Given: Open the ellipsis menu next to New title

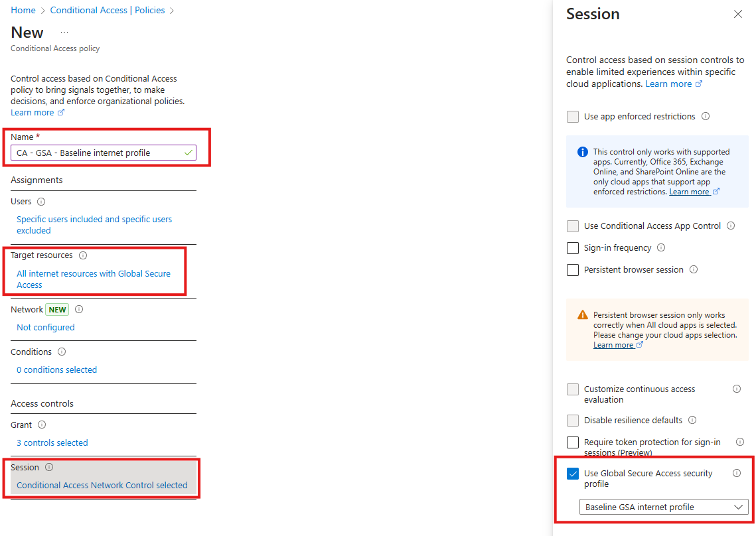Looking at the screenshot, I should pyautogui.click(x=64, y=31).
